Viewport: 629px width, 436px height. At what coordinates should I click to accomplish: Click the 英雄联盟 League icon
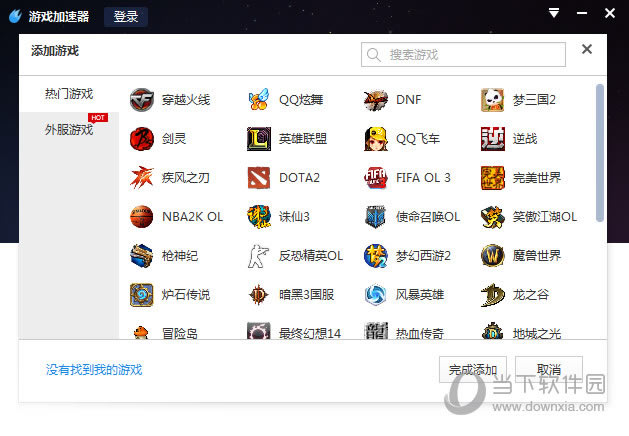pos(259,139)
